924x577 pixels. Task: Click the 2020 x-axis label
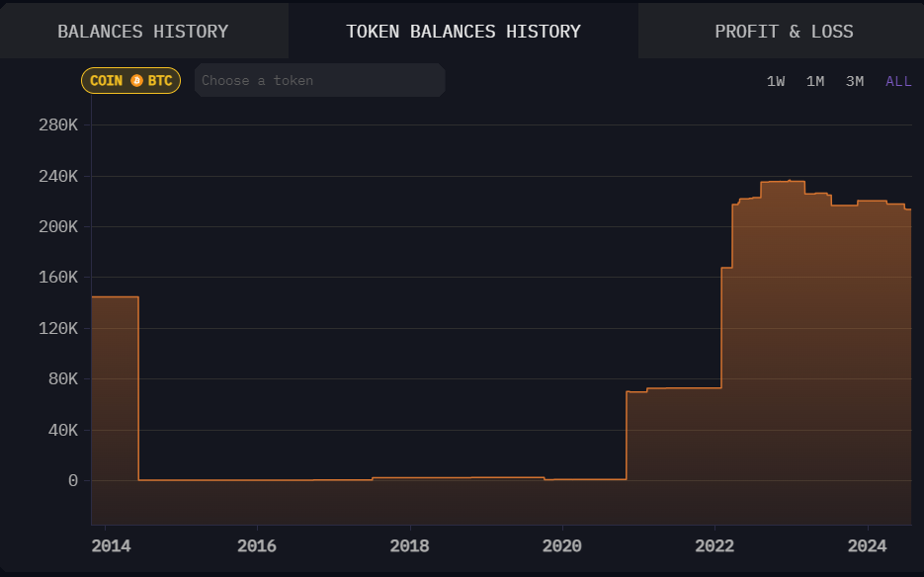(562, 546)
